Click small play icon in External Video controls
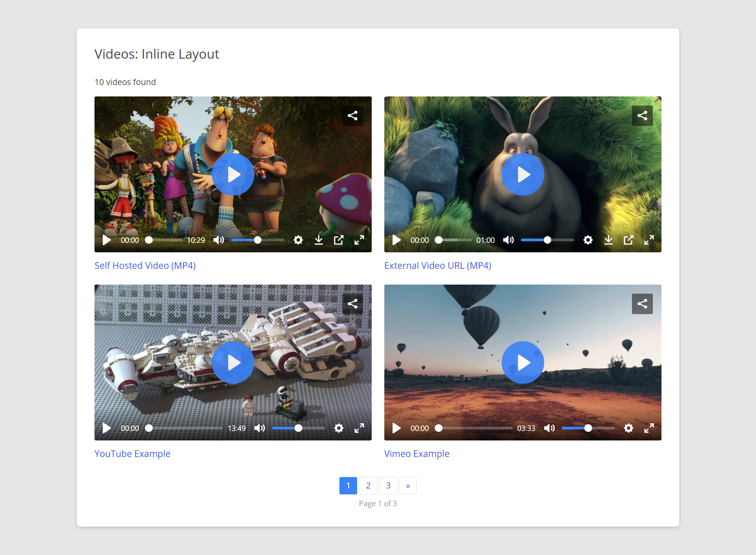Image resolution: width=756 pixels, height=555 pixels. 397,240
